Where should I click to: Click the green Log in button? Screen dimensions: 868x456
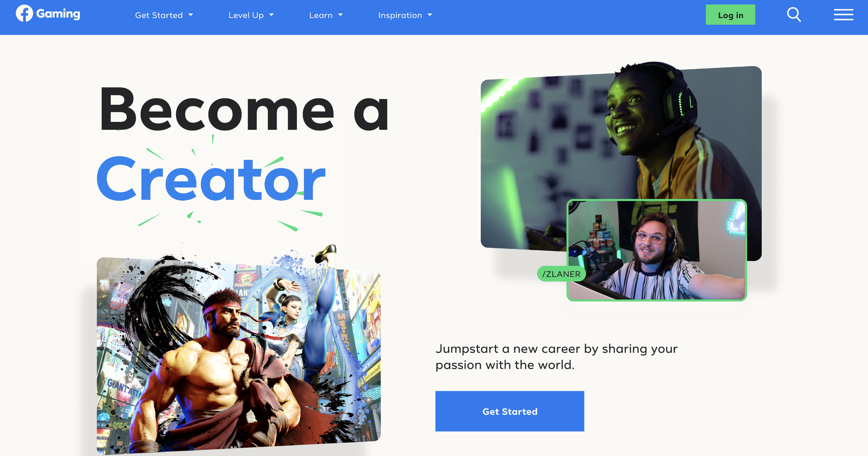pyautogui.click(x=730, y=15)
